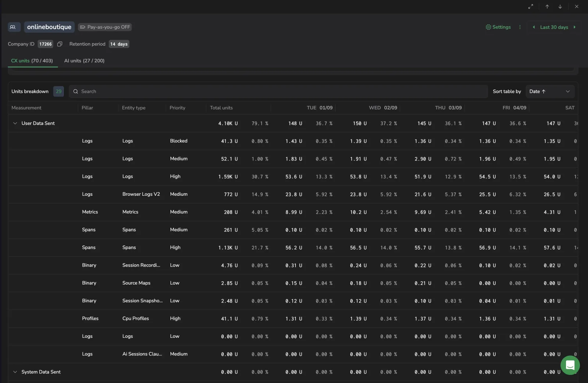The height and width of the screenshot is (383, 588).
Task: Click the Metrics pillar cell
Action: click(90, 212)
